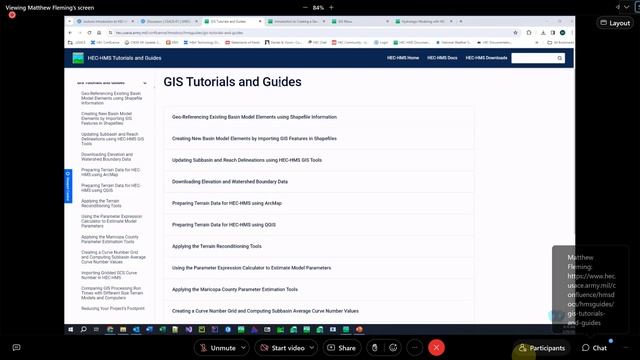
Task: Open the HEC-HMS Docs link
Action: (x=442, y=58)
